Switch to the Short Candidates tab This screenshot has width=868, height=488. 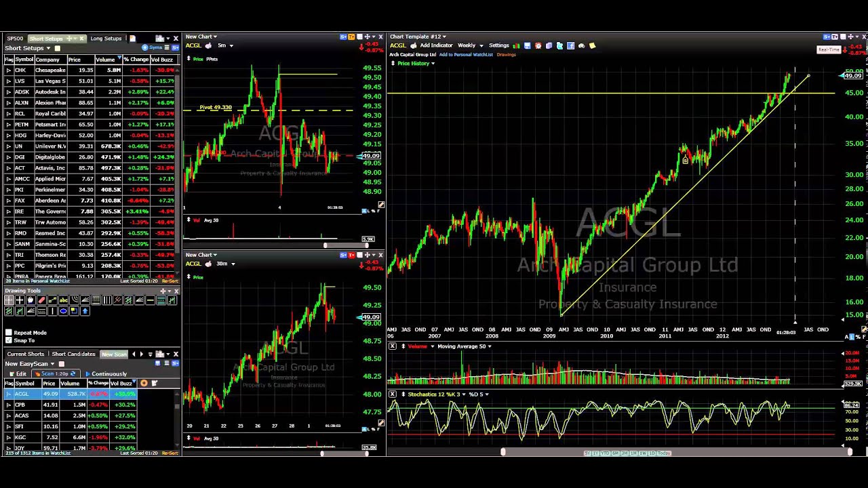[73, 354]
